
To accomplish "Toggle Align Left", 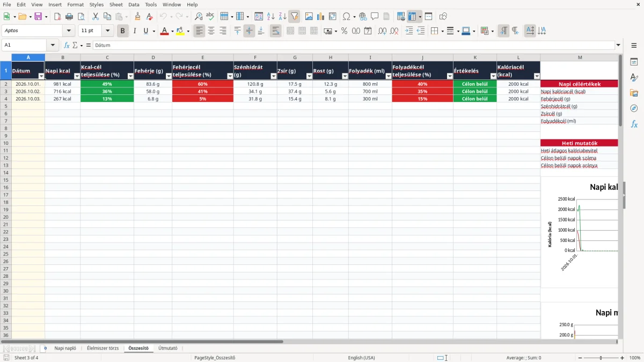I will (199, 31).
